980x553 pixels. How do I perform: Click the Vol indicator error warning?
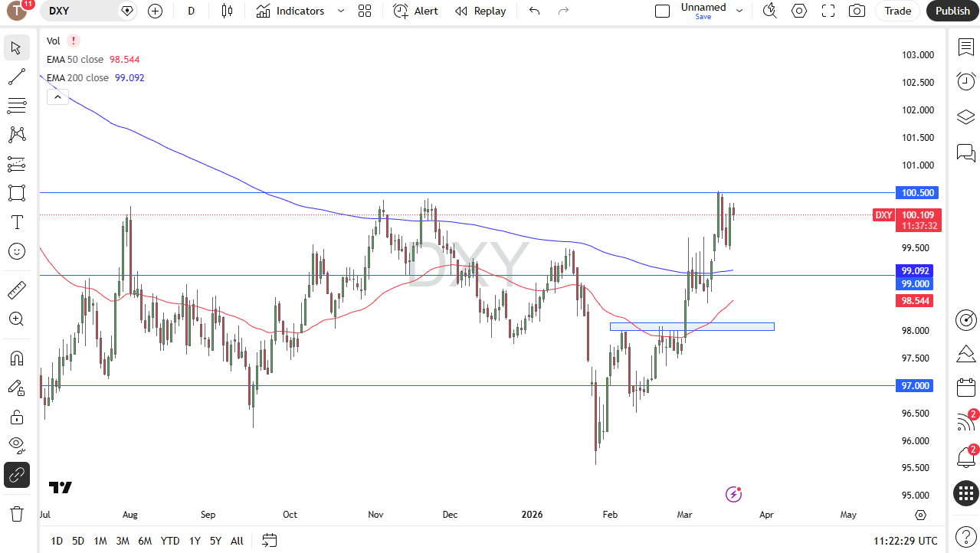pyautogui.click(x=73, y=41)
